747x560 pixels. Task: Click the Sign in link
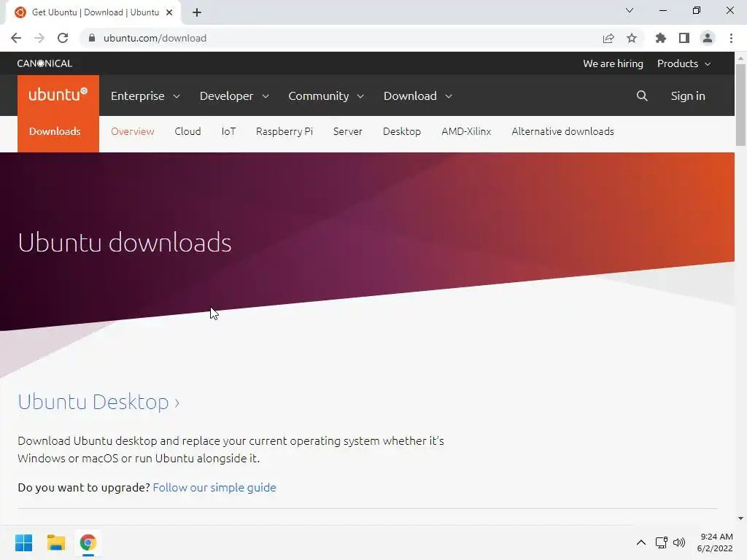[x=688, y=96]
